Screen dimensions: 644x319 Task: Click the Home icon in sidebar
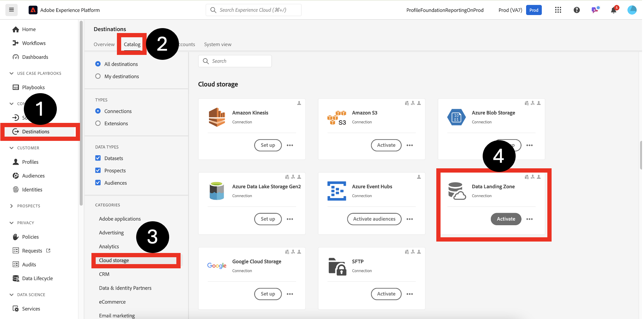point(16,29)
